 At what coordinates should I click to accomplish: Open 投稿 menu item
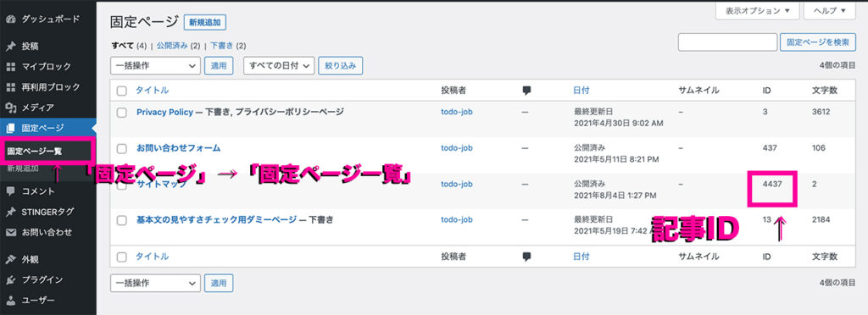click(x=30, y=47)
